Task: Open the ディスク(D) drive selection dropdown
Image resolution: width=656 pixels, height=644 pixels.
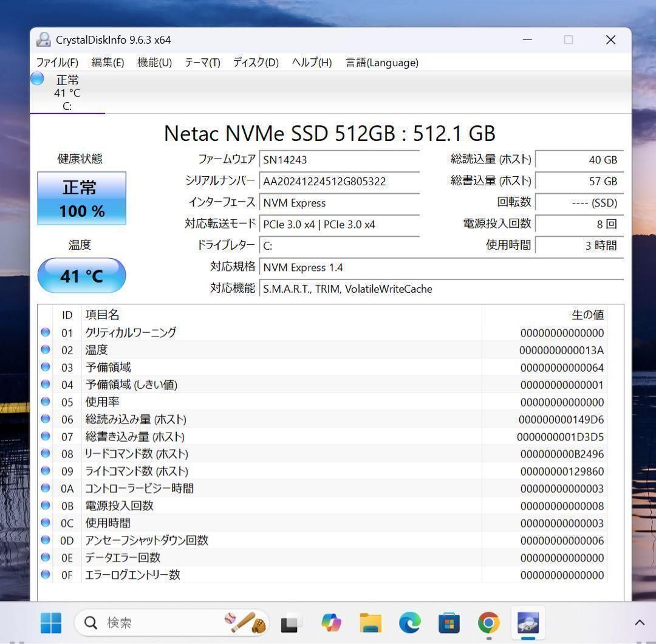Action: (x=255, y=62)
